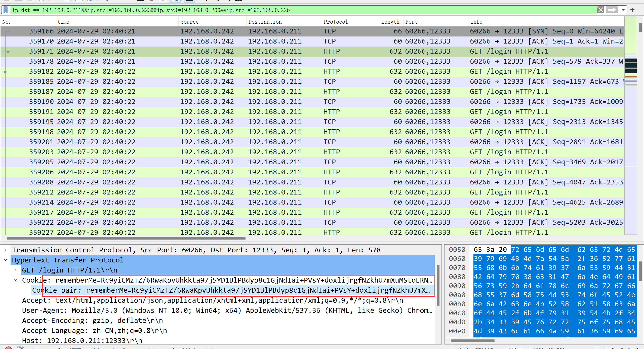
Task: Select HTTP packet 359198 in the list
Action: (x=312, y=132)
